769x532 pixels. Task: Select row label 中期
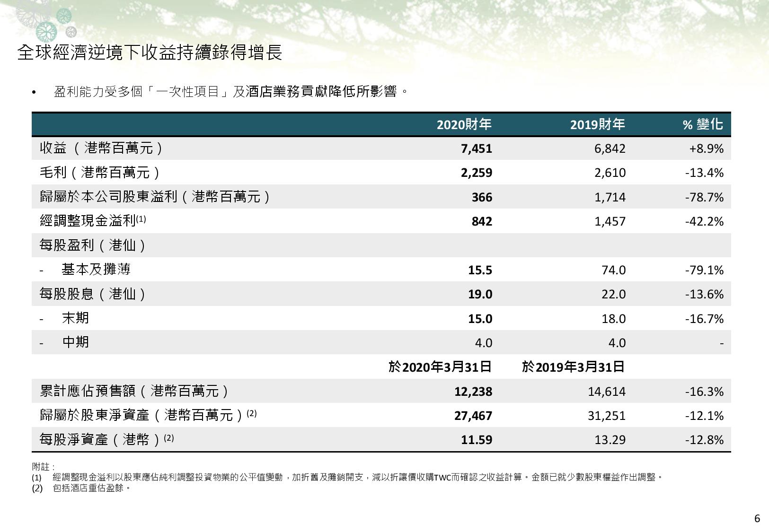[75, 342]
